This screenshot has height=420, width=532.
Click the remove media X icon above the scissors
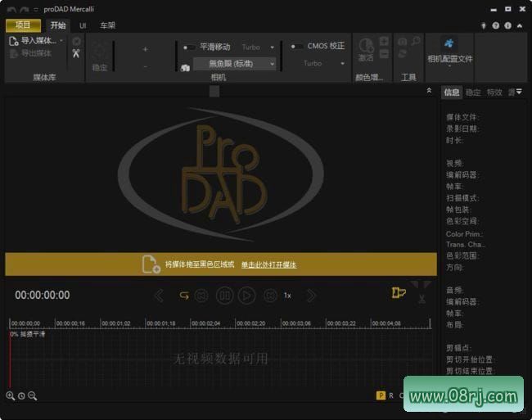pyautogui.click(x=77, y=42)
